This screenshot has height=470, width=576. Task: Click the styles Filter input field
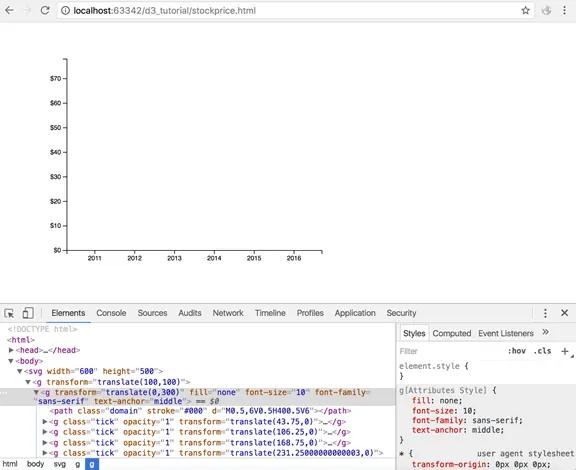pos(450,351)
